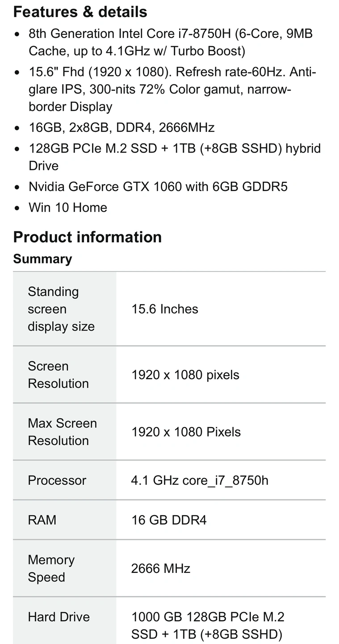Select the 16GB, 2x8GB, DDR4 bullet
The width and height of the screenshot is (339, 644).
point(121,128)
